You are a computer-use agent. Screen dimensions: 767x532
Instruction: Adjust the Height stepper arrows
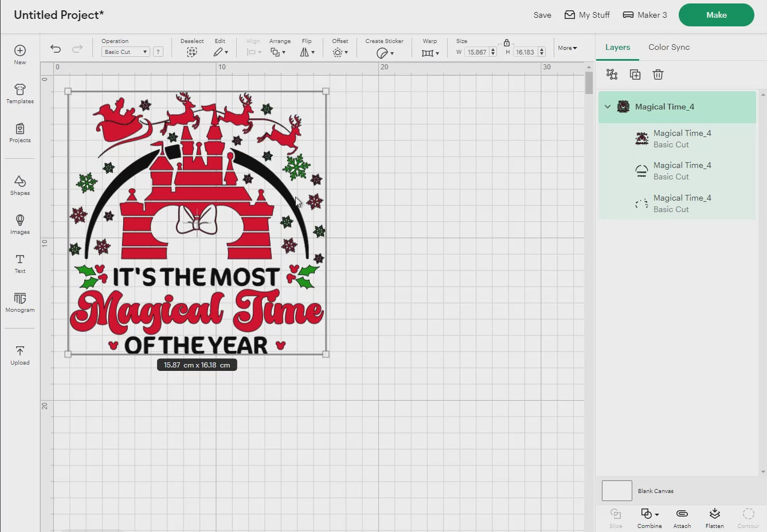coord(542,52)
